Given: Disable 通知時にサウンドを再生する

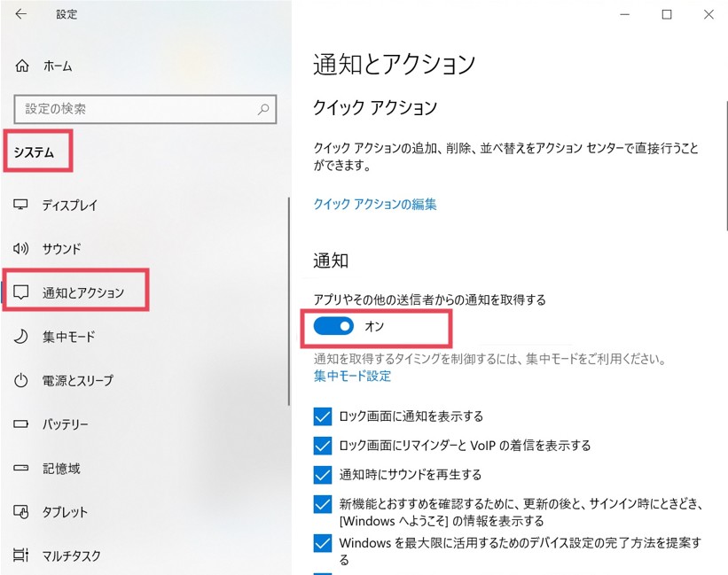Looking at the screenshot, I should pos(323,475).
